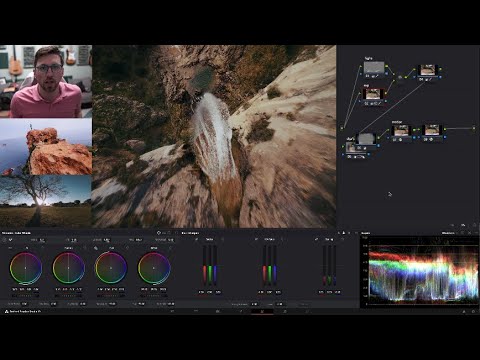Screen dimensions: 480x360
Task: Click blue slider in Blue Output mixer
Action: (x=335, y=266)
